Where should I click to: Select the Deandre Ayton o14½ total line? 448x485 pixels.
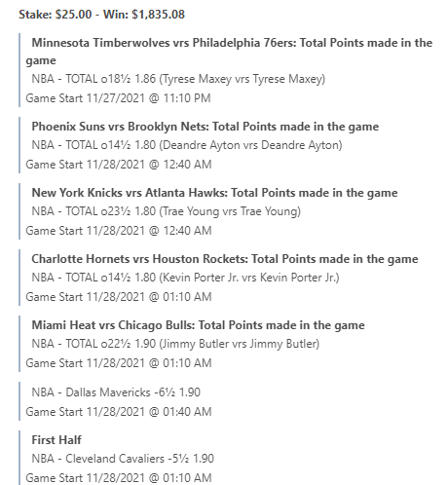187,145
